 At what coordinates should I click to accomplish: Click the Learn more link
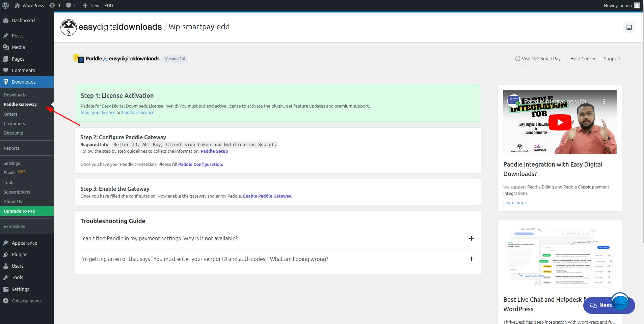point(514,203)
